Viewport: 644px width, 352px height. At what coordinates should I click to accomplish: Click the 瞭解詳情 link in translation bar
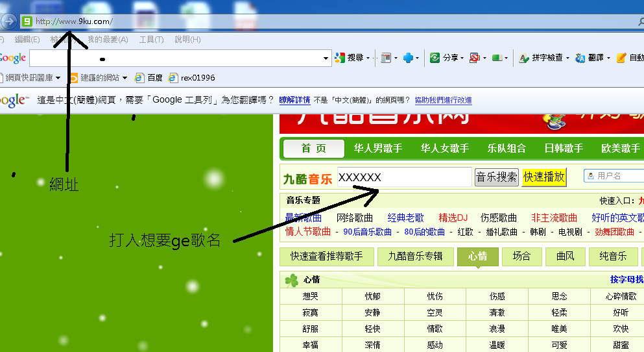[294, 100]
